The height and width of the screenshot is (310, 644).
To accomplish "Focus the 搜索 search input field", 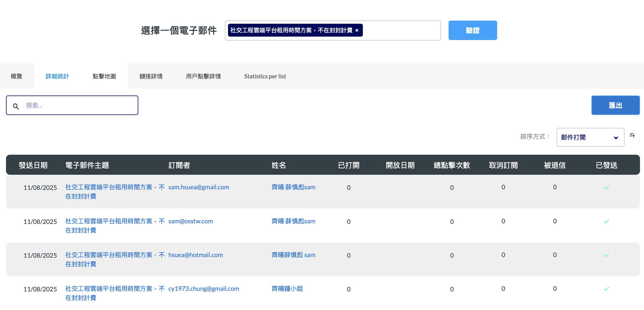I will pyautogui.click(x=80, y=106).
